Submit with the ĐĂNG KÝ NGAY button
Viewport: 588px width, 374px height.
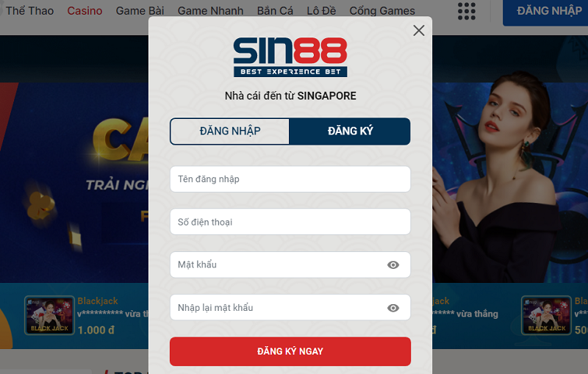pos(290,351)
